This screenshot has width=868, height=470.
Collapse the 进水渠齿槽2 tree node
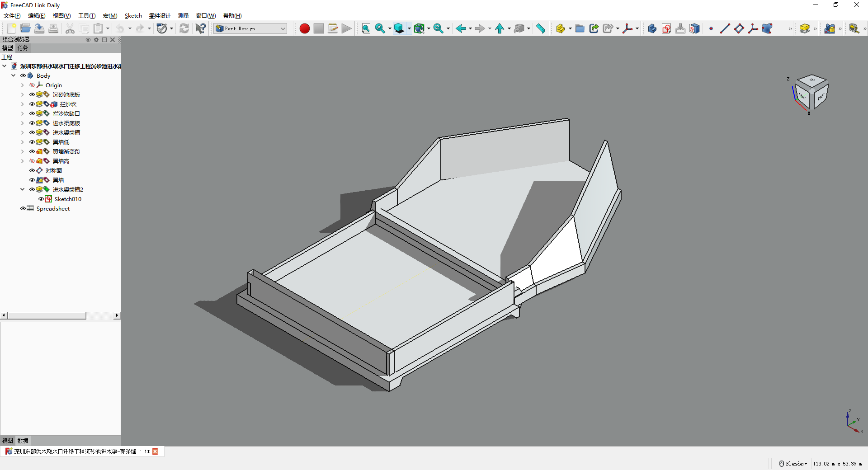pos(22,190)
